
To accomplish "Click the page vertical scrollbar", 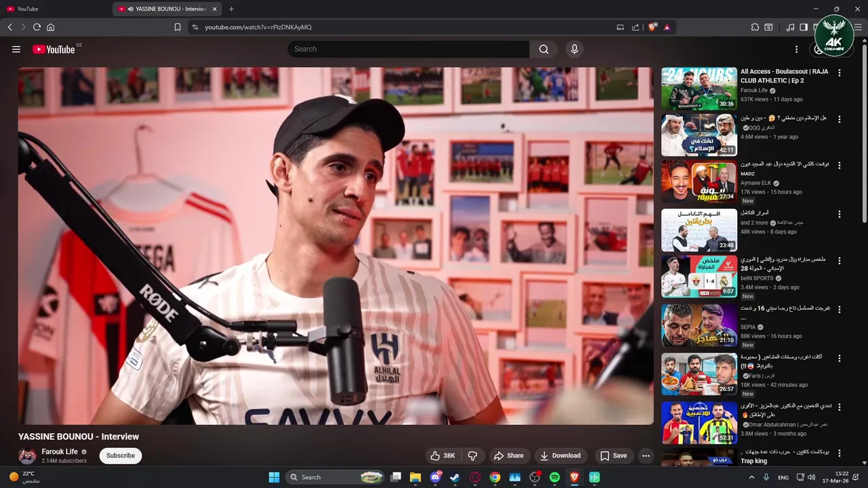I will point(864,132).
